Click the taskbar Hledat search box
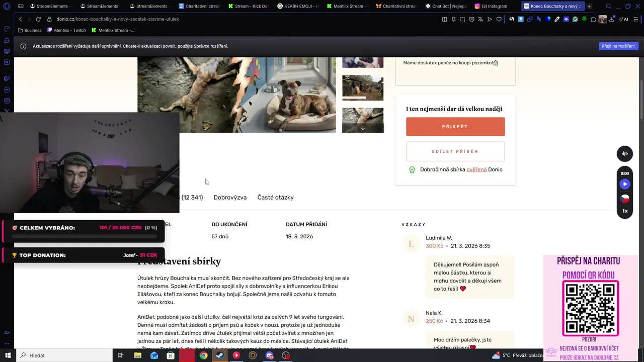Screen dimensions: 644x362 coord(64,355)
